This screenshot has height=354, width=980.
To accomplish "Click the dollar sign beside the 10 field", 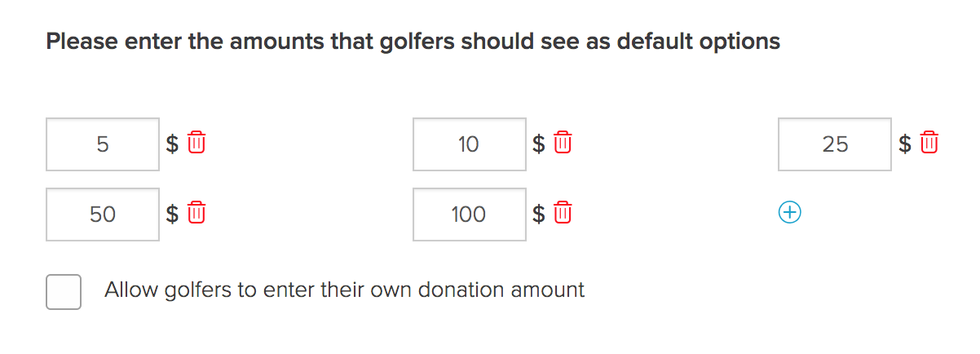I will pyautogui.click(x=539, y=144).
